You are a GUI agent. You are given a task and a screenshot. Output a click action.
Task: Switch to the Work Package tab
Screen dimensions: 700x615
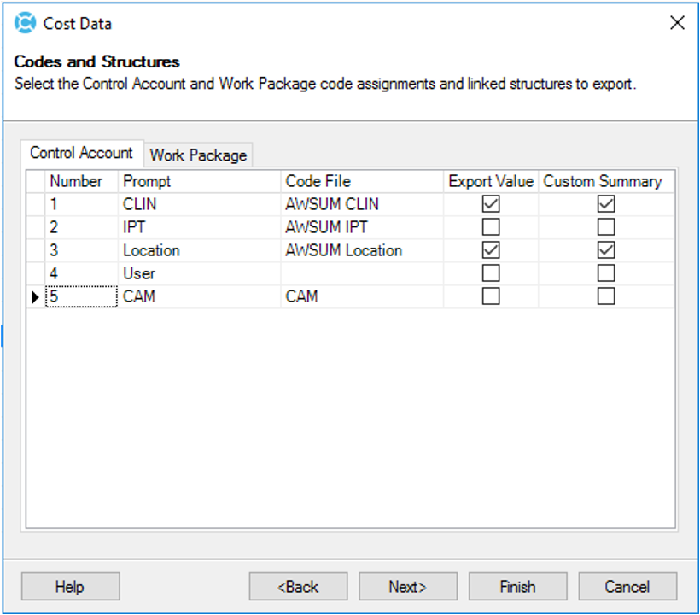198,155
